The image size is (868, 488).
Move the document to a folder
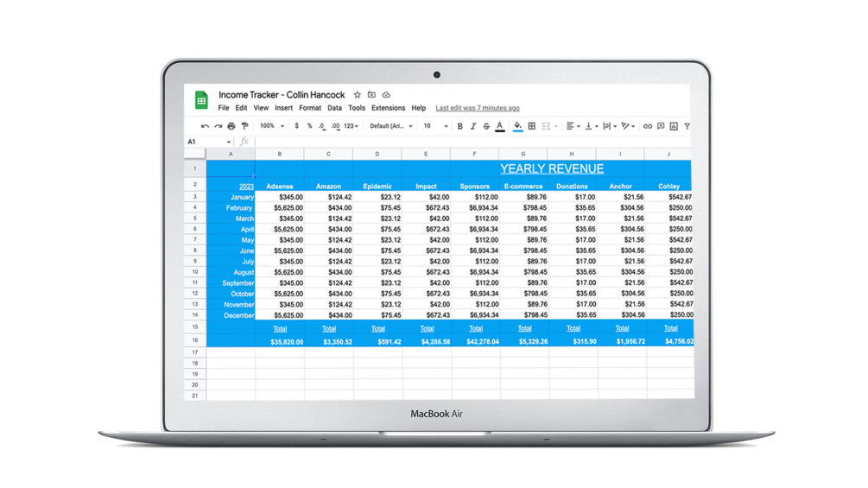pyautogui.click(x=371, y=95)
